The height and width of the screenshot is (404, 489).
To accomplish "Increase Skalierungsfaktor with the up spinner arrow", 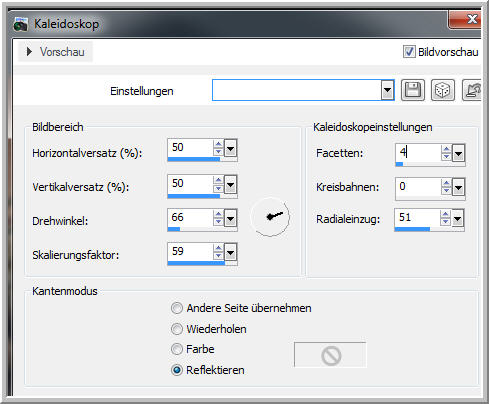I will 218,248.
